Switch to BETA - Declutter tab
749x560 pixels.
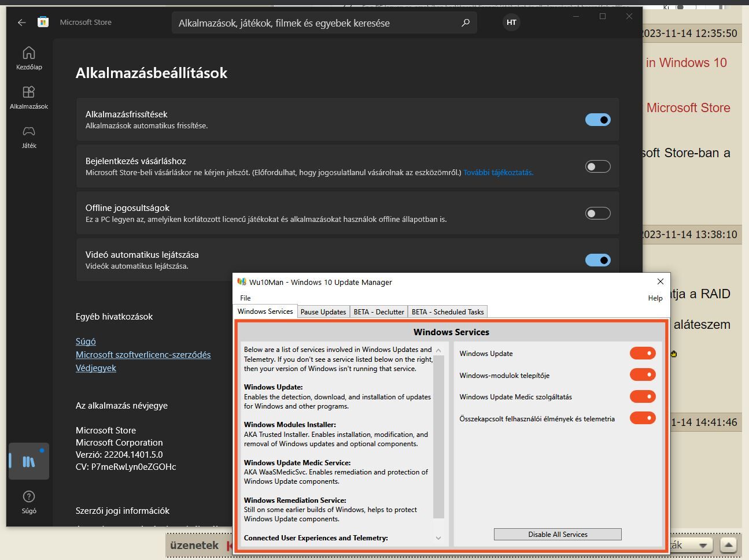pos(379,312)
